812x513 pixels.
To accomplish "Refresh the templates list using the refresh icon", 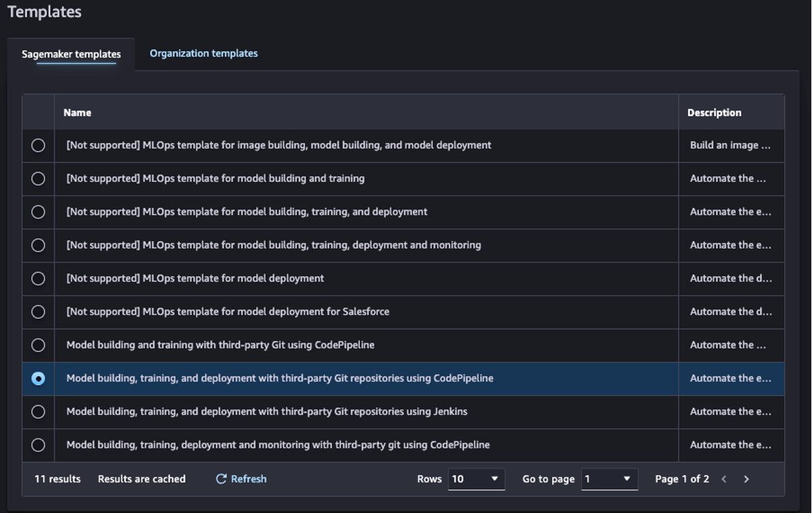I will click(x=221, y=479).
